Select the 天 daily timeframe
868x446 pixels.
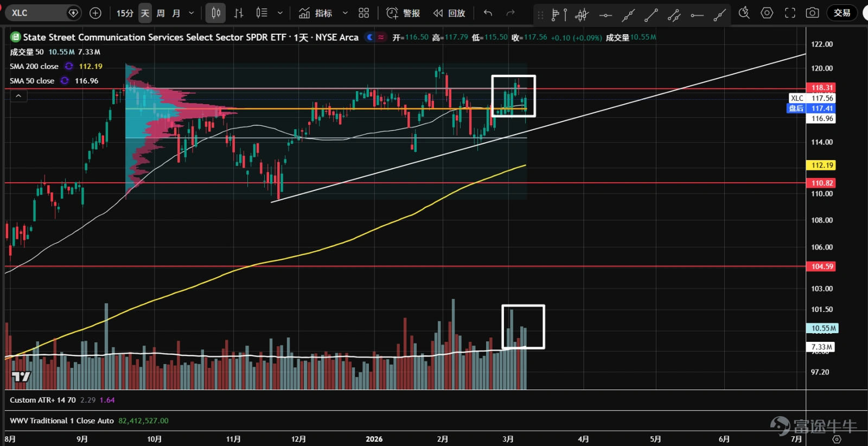click(x=145, y=13)
